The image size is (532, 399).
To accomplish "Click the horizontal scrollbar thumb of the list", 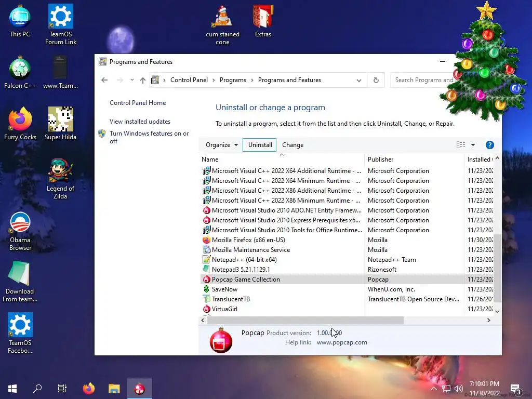I will coord(305,320).
